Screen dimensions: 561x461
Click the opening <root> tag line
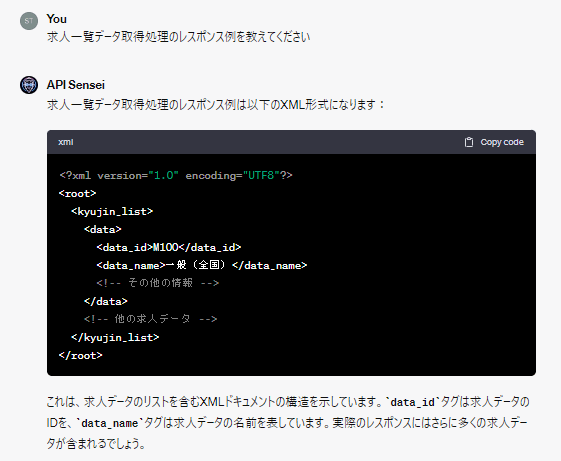pyautogui.click(x=78, y=194)
